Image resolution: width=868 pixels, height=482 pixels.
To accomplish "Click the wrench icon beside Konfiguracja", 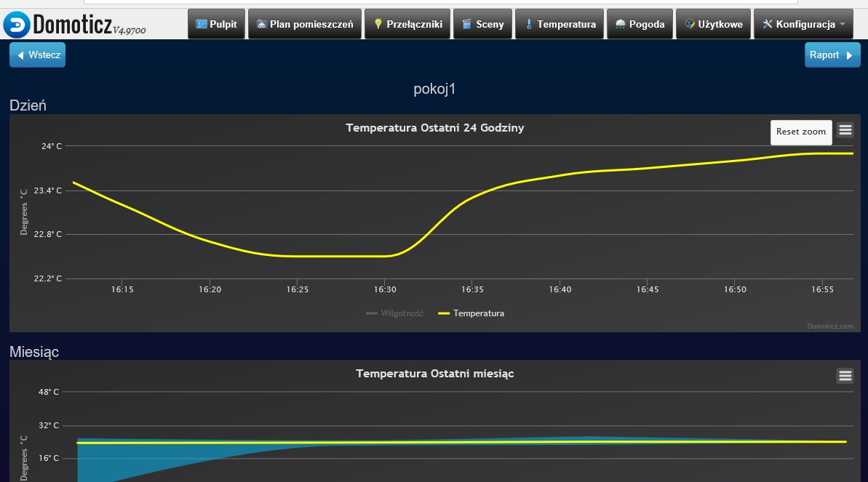I will [x=767, y=24].
